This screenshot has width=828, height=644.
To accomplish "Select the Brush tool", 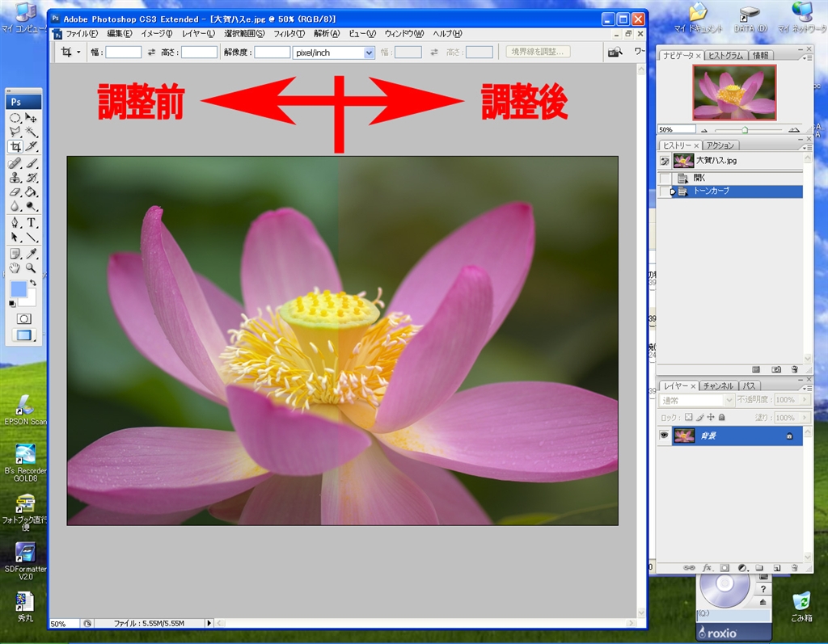I will coord(32,163).
